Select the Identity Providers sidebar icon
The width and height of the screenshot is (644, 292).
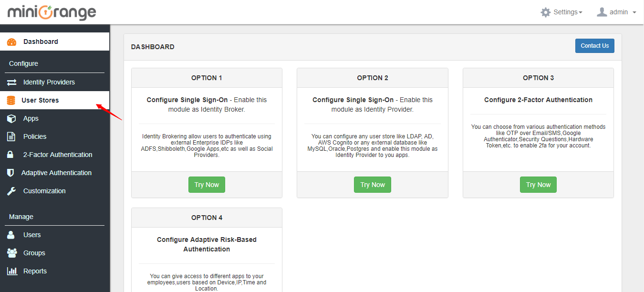point(10,82)
